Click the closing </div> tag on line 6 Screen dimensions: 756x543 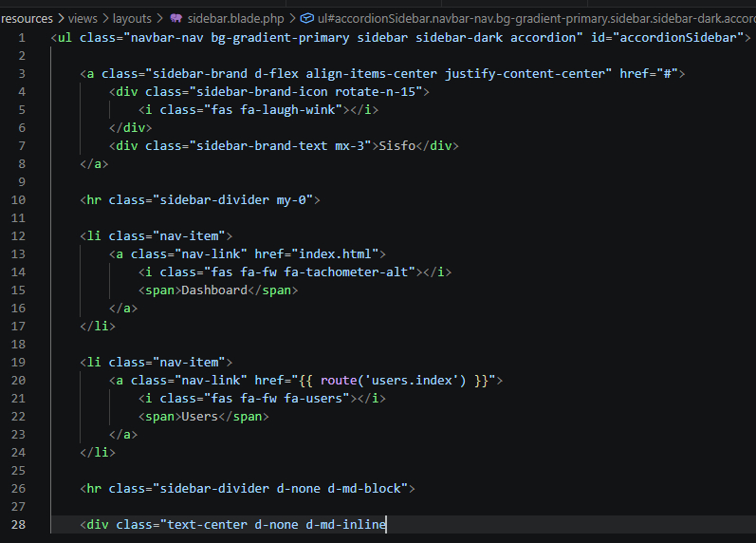pyautogui.click(x=130, y=128)
